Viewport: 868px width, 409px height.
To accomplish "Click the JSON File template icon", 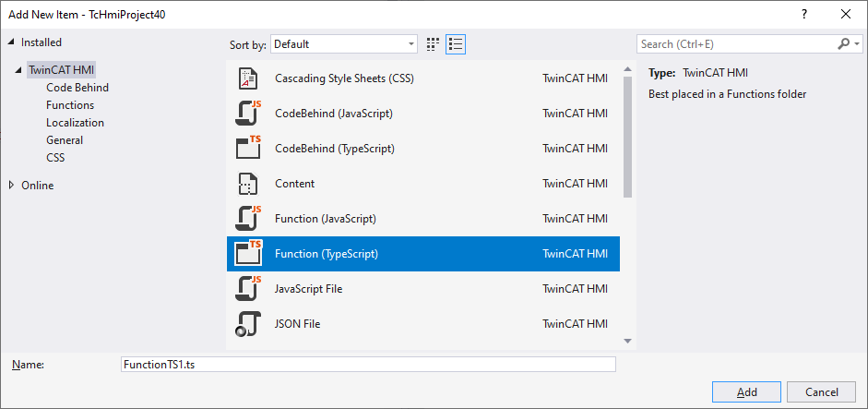I will 247,324.
